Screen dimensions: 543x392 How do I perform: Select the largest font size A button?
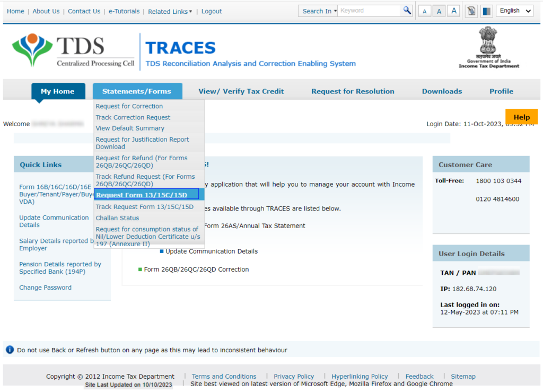454,11
